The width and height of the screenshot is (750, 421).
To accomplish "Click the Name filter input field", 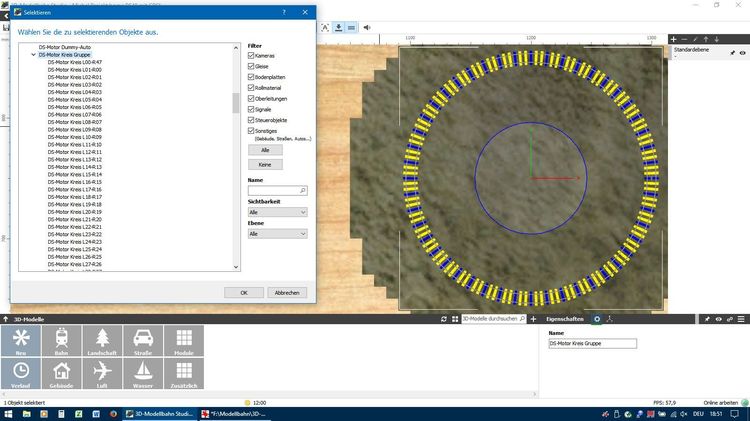I will pyautogui.click(x=277, y=190).
